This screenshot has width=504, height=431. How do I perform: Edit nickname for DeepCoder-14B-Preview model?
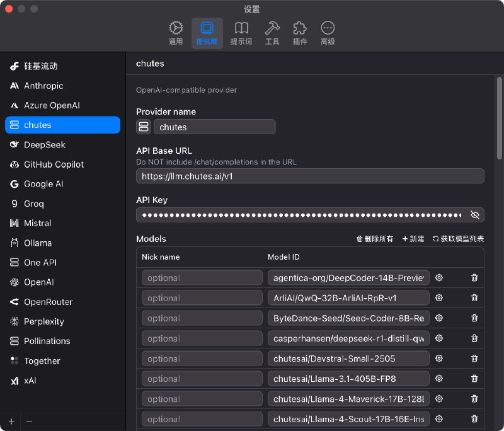coord(202,278)
